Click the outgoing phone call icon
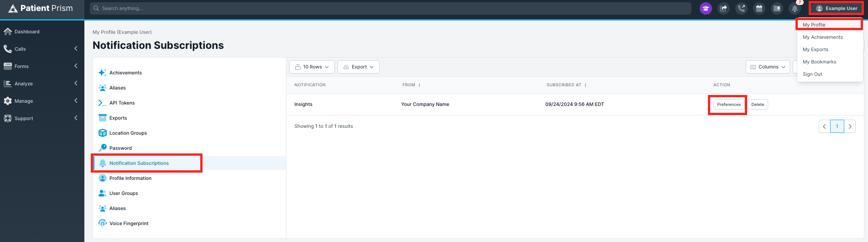868x242 pixels. coord(742,8)
